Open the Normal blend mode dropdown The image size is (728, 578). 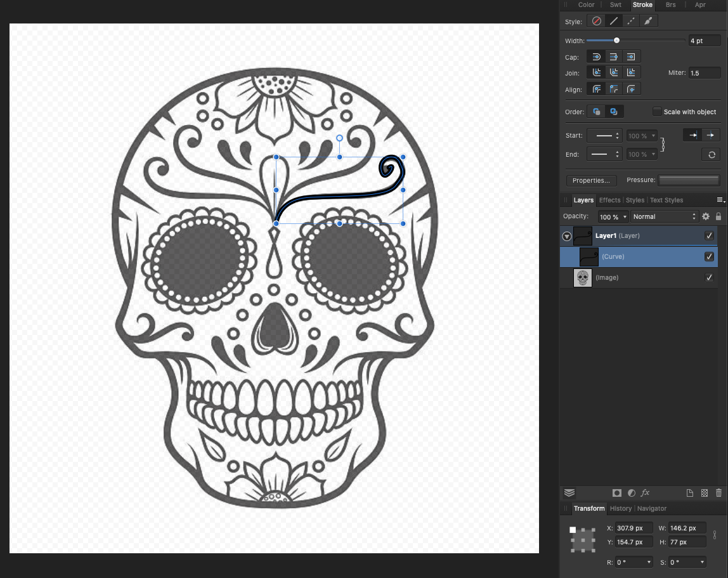click(664, 216)
